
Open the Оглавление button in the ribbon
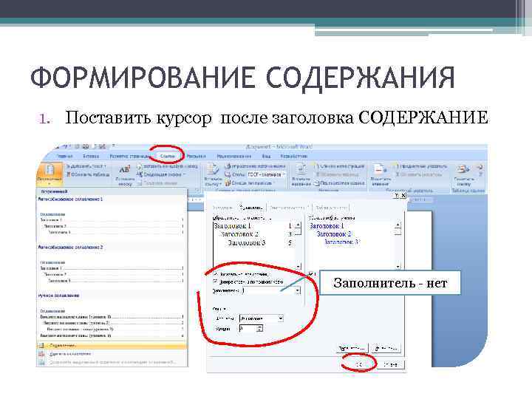[x=50, y=174]
